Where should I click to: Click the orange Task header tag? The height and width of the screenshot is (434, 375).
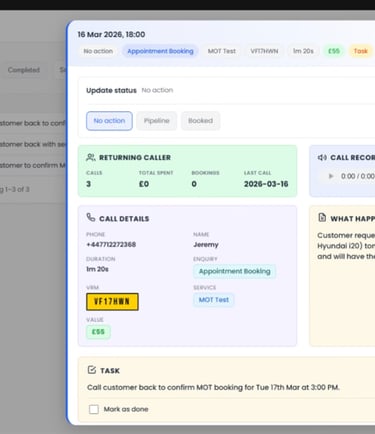pyautogui.click(x=360, y=51)
